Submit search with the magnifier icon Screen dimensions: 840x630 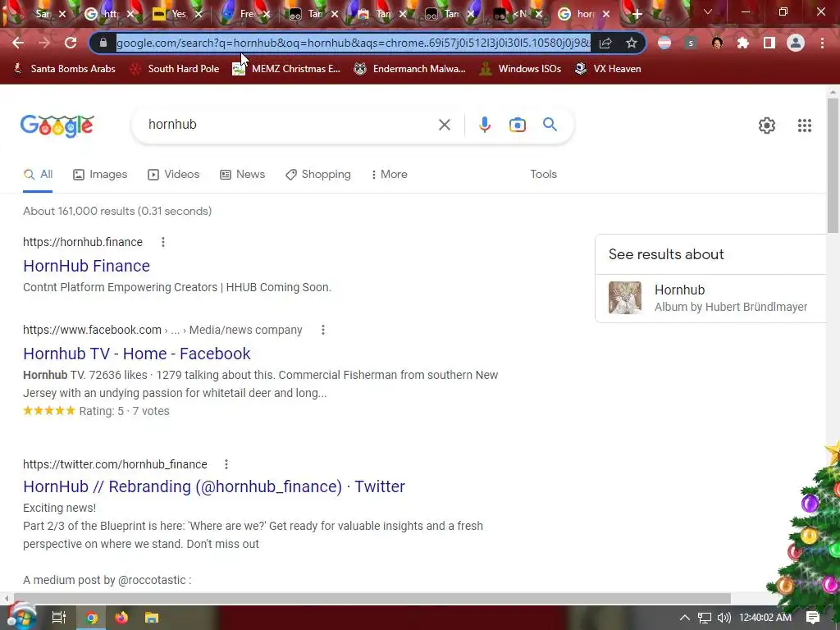(550, 125)
